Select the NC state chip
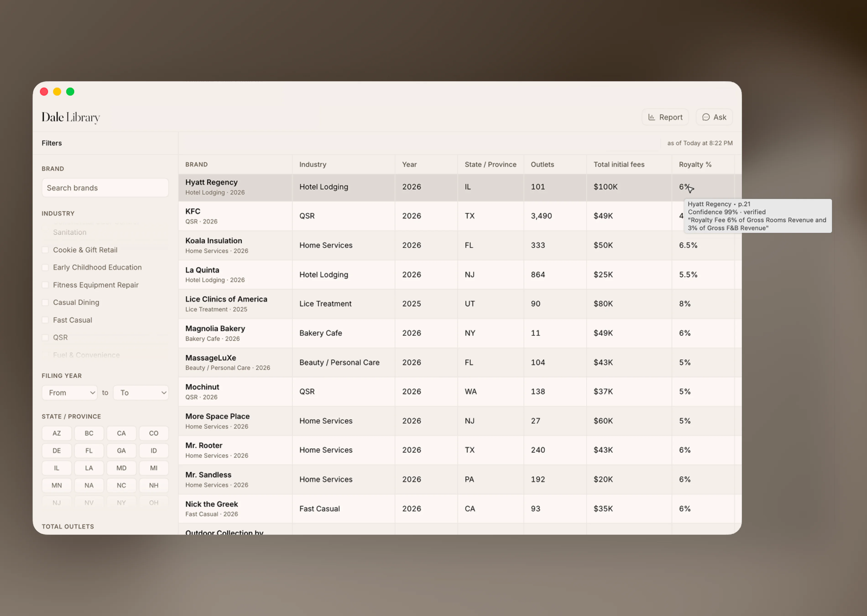The width and height of the screenshot is (867, 616). point(121,485)
